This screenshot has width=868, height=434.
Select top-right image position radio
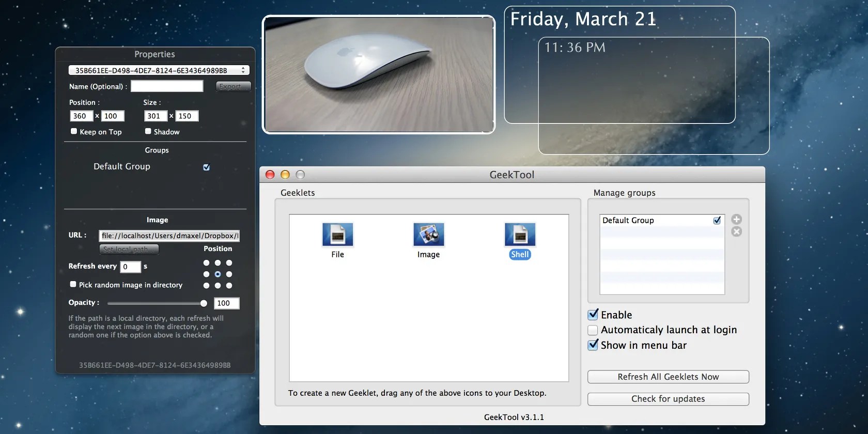(x=229, y=263)
